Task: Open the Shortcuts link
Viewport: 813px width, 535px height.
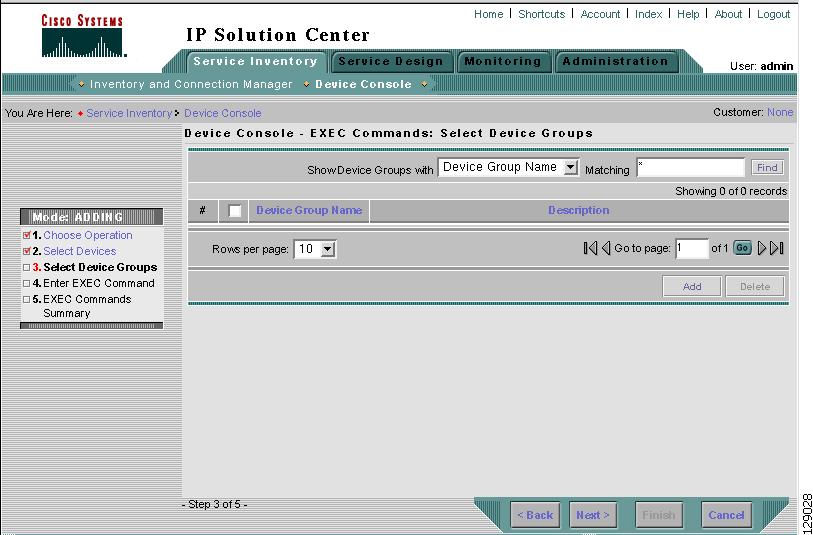Action: point(541,15)
